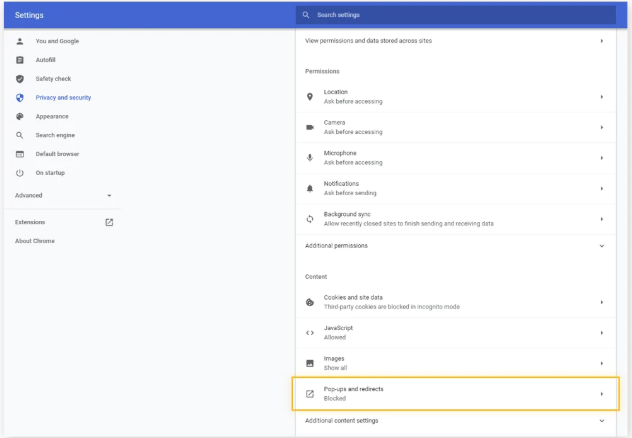The image size is (632, 438).
Task: Click the Safety check shield icon
Action: [x=20, y=78]
